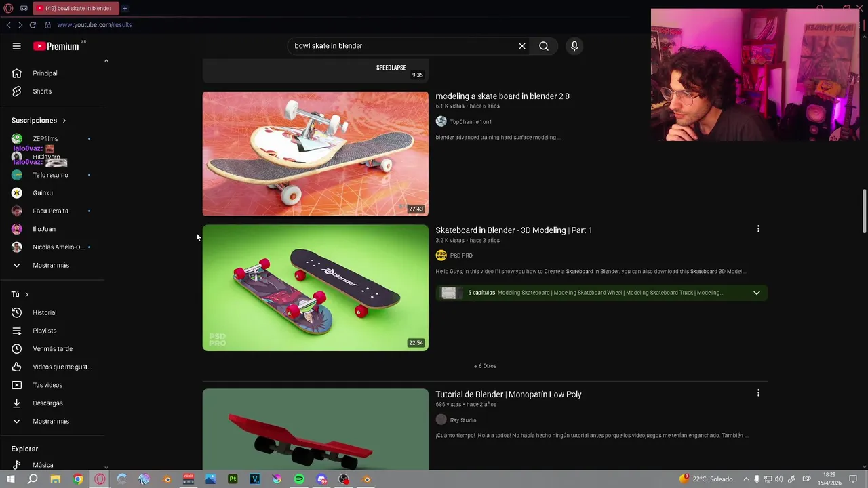Image resolution: width=868 pixels, height=488 pixels.
Task: Open the Opera menu icon in the tab bar
Action: pos(8,8)
